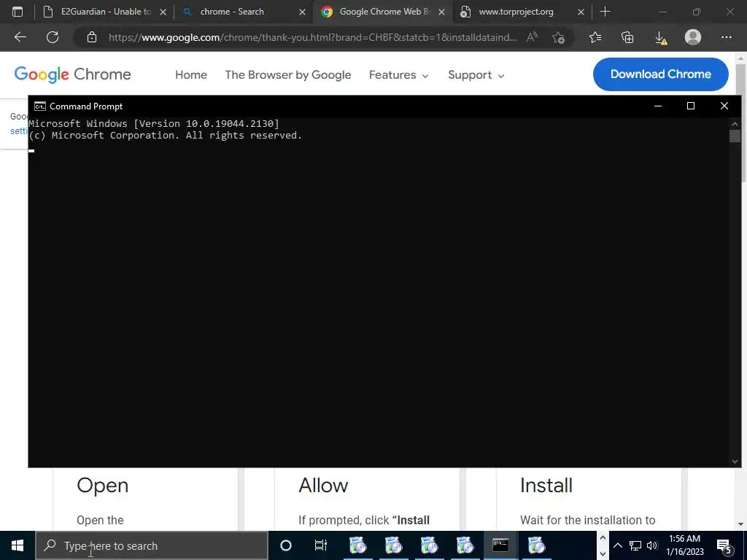The width and height of the screenshot is (747, 560).
Task: Open the Windows Start menu
Action: (18, 545)
